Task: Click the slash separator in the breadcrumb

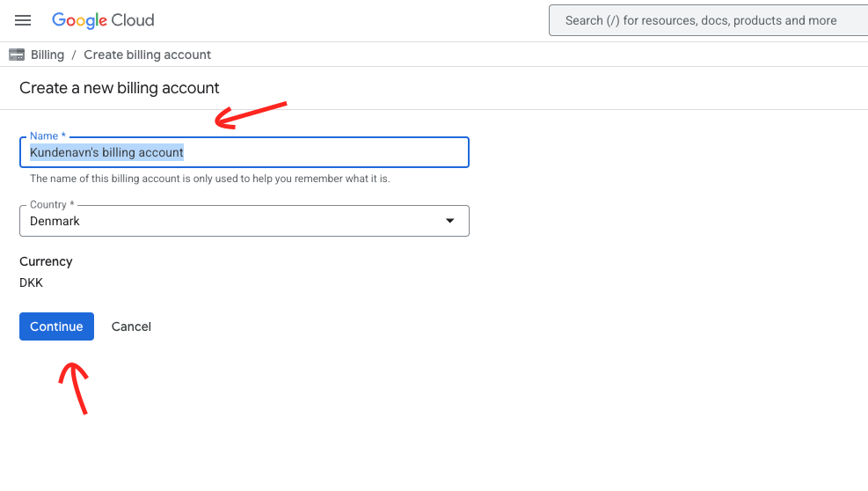Action: point(74,55)
